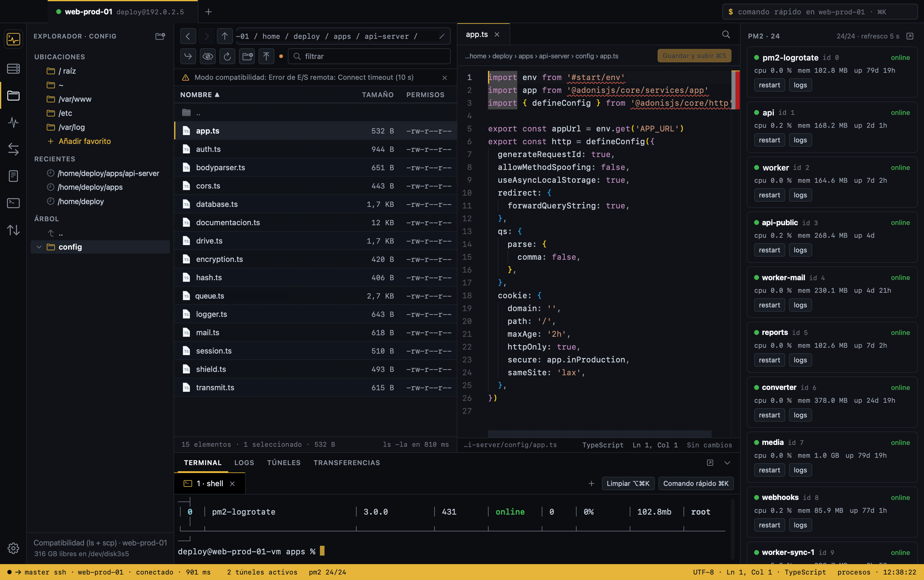Toggle hidden files eye icon

[207, 57]
